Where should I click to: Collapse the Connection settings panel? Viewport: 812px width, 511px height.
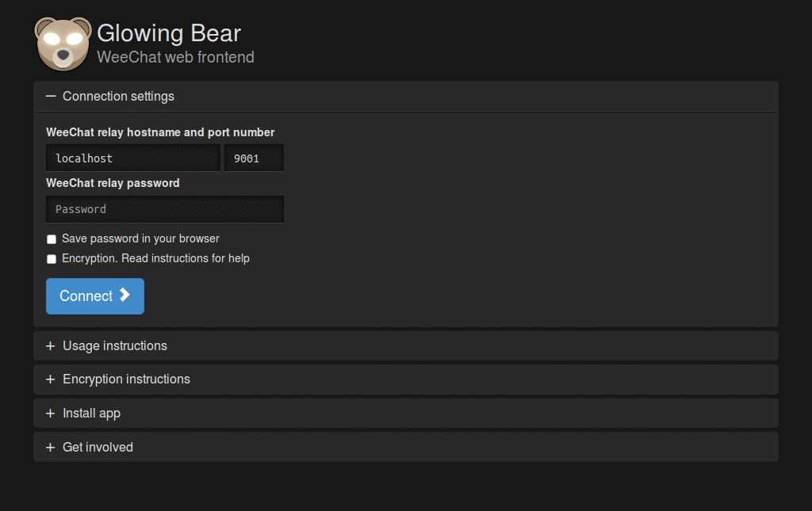click(118, 96)
